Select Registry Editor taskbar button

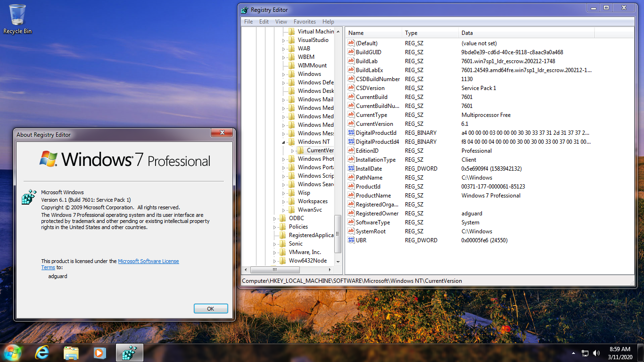tap(129, 353)
